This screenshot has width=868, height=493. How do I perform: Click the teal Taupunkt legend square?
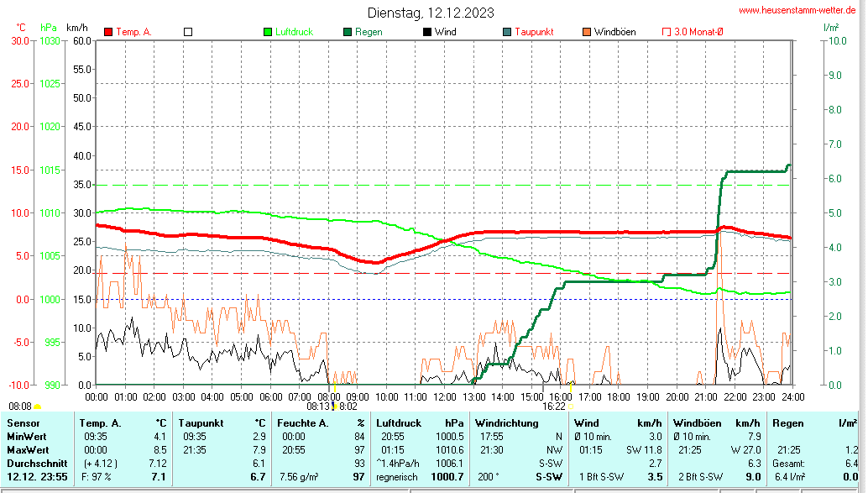pos(506,32)
